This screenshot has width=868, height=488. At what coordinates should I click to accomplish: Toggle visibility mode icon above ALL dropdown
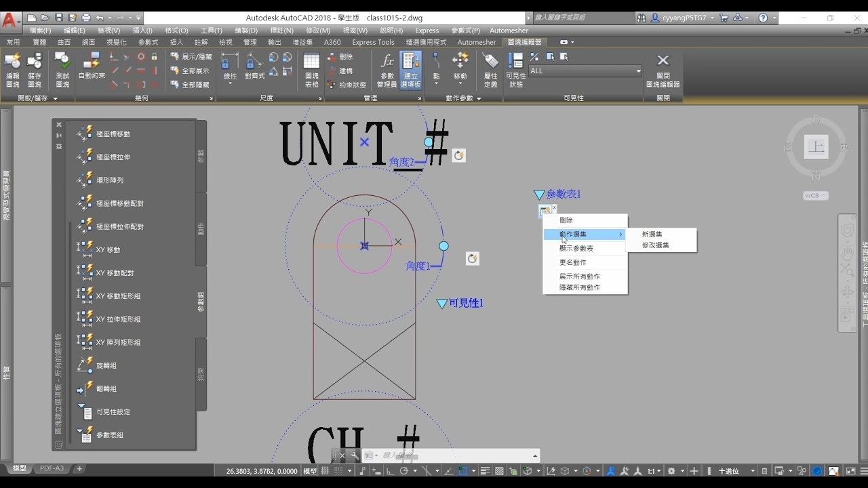pos(534,57)
